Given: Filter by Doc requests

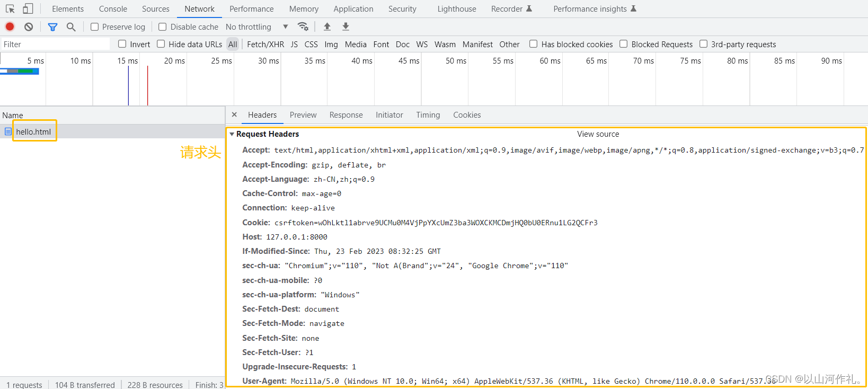Looking at the screenshot, I should [x=403, y=45].
